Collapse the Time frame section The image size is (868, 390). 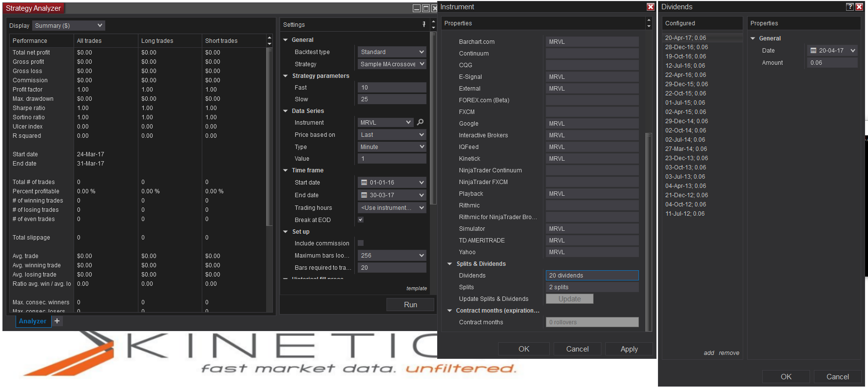(286, 170)
